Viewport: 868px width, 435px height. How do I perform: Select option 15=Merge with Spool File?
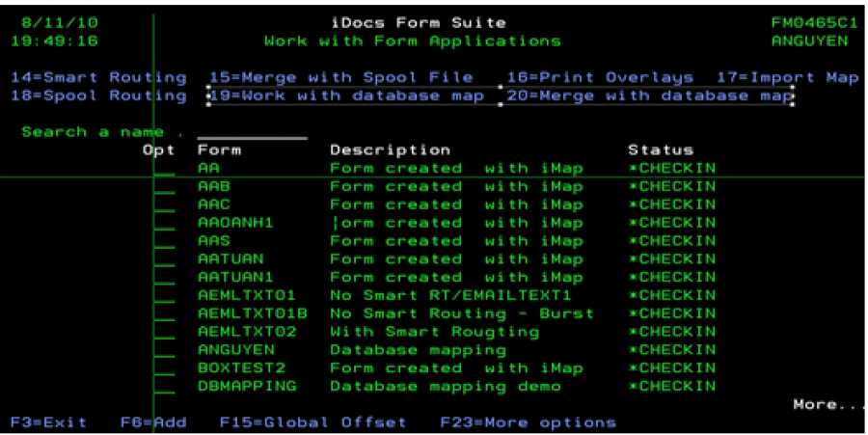[341, 77]
